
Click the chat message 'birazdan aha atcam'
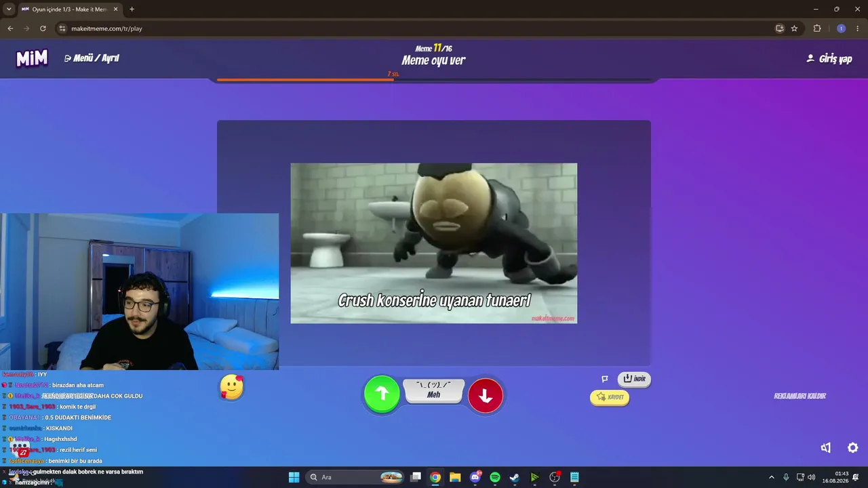pyautogui.click(x=78, y=385)
